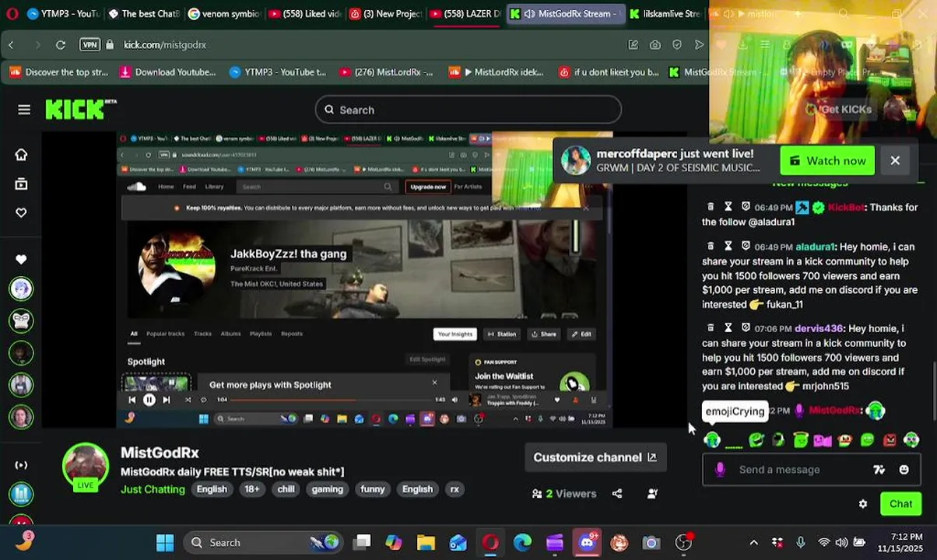This screenshot has height=560, width=937.
Task: Open the emoji picker in message box
Action: [904, 470]
